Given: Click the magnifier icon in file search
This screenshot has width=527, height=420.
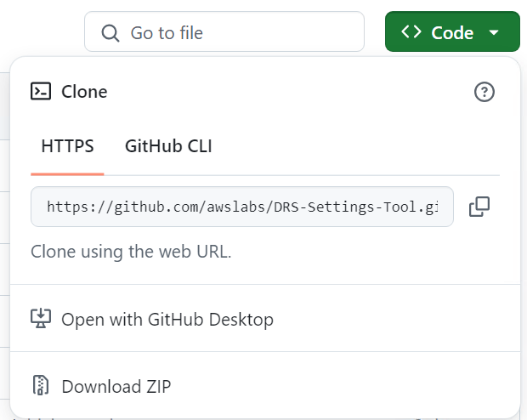Looking at the screenshot, I should pyautogui.click(x=110, y=33).
